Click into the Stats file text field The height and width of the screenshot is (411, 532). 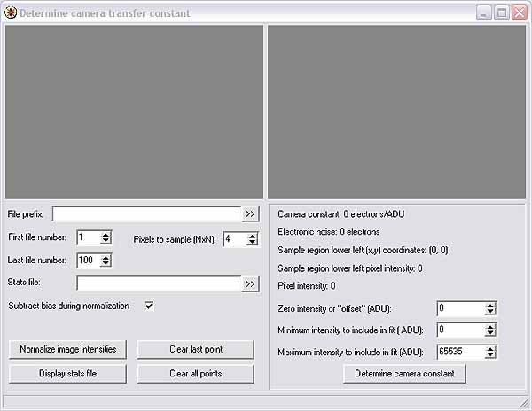(x=159, y=284)
